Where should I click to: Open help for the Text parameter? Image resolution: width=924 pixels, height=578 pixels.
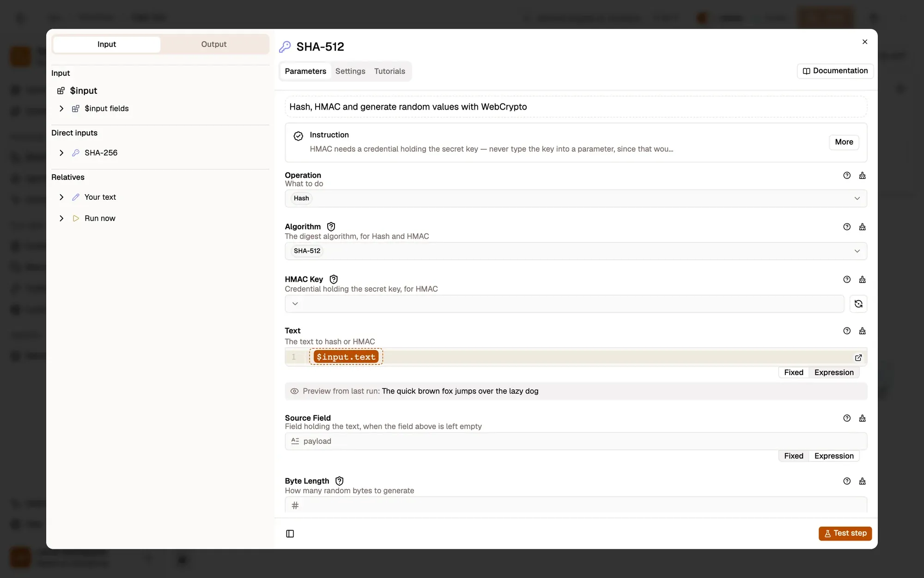[847, 331]
